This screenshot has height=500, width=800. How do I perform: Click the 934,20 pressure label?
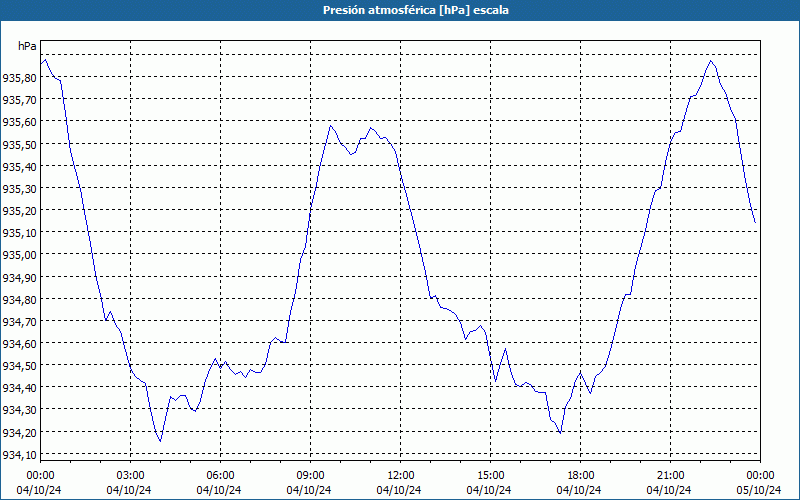(20, 432)
